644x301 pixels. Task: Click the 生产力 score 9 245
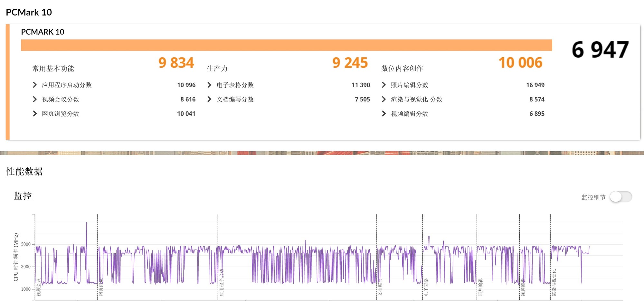tap(350, 63)
